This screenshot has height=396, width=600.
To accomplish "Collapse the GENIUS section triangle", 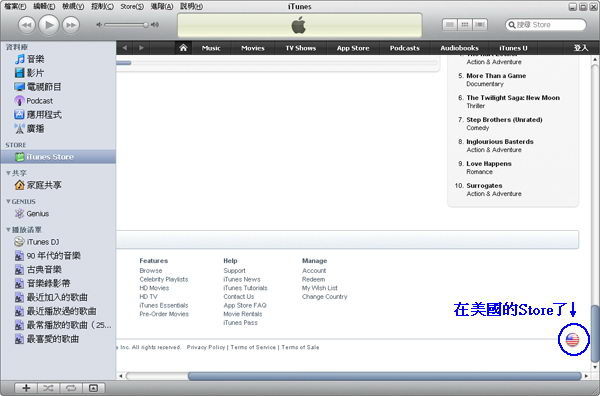I will pos(8,201).
